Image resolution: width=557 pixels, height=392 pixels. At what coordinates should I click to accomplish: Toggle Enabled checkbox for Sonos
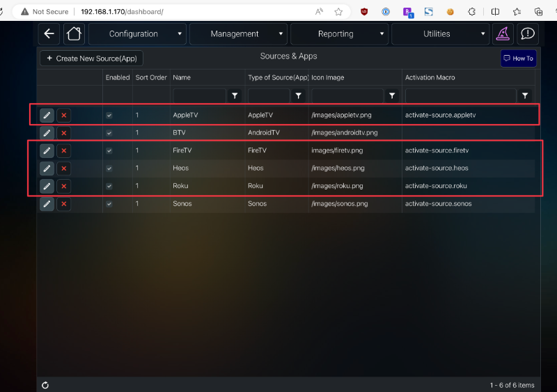[x=109, y=204]
